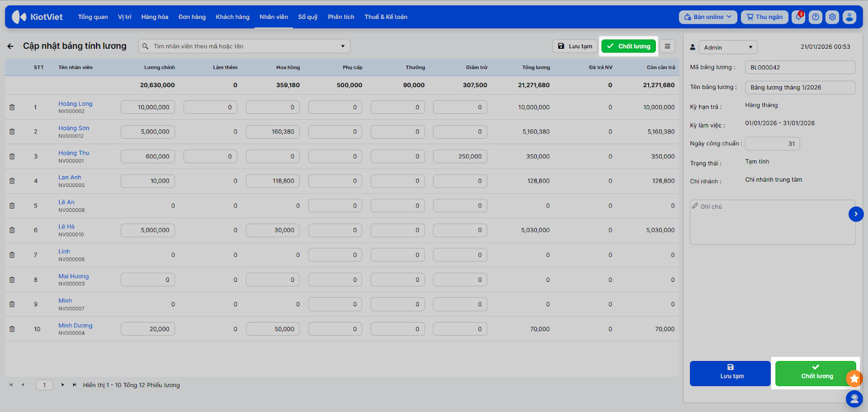The image size is (868, 412).
Task: Open the Nhân viên menu
Action: coord(273,17)
